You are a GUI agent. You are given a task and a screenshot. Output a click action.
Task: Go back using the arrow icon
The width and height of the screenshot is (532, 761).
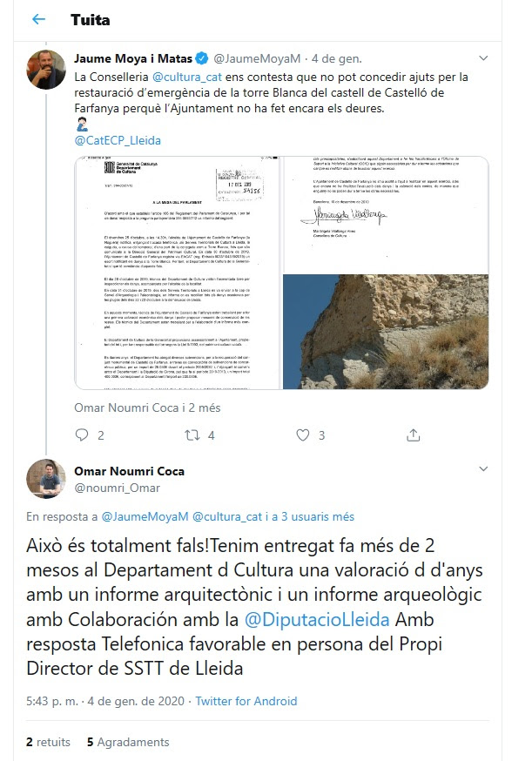[x=38, y=19]
